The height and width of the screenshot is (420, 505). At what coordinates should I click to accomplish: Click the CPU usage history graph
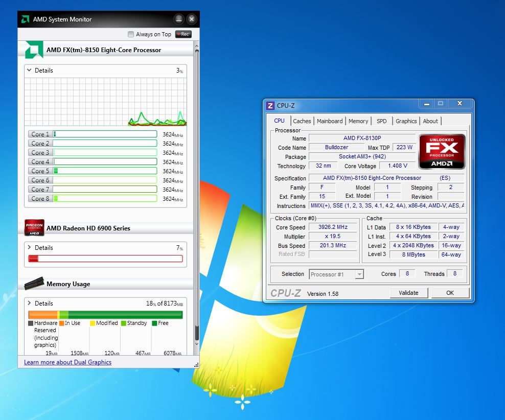[x=106, y=102]
